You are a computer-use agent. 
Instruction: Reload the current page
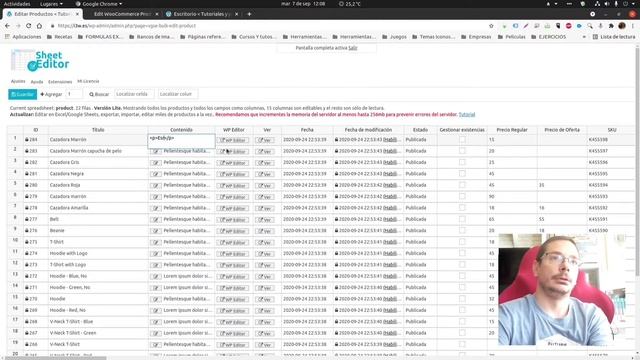coord(29,26)
